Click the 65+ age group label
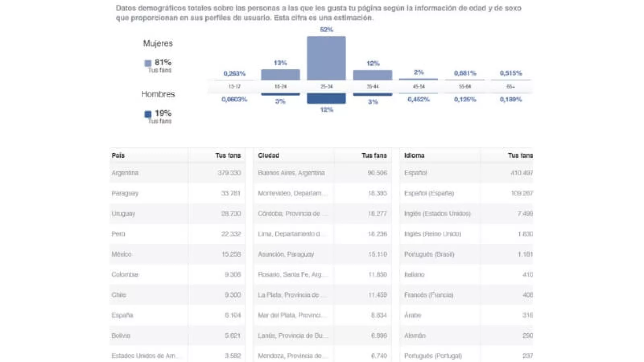 pyautogui.click(x=510, y=86)
